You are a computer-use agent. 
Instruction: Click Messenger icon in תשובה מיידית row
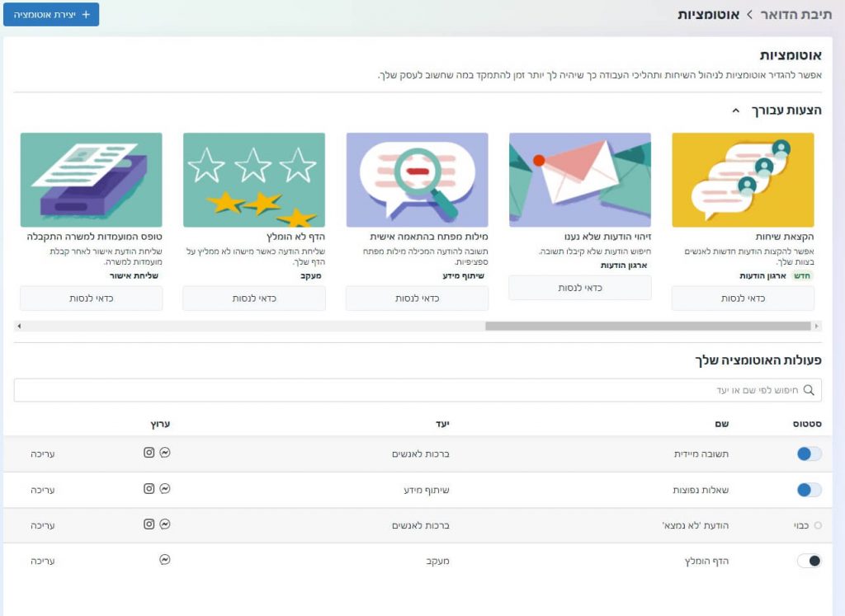165,453
